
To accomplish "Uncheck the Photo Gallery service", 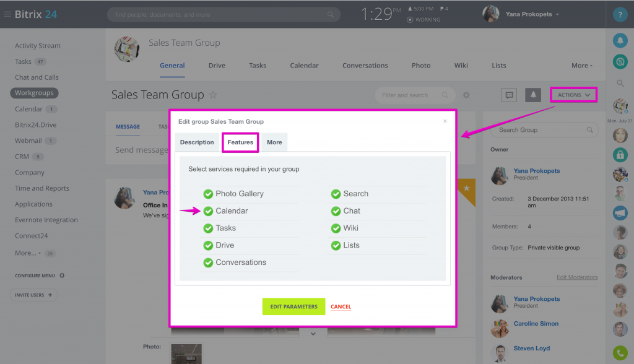I will (208, 194).
